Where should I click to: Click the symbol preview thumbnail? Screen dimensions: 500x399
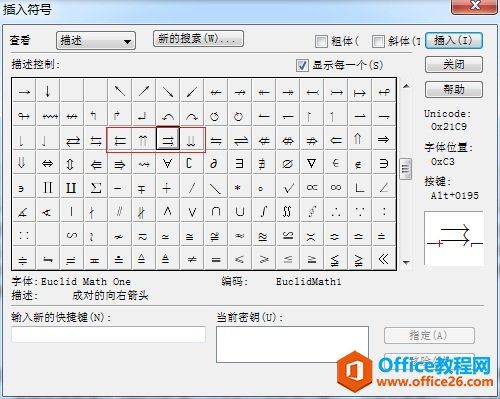pyautogui.click(x=454, y=238)
